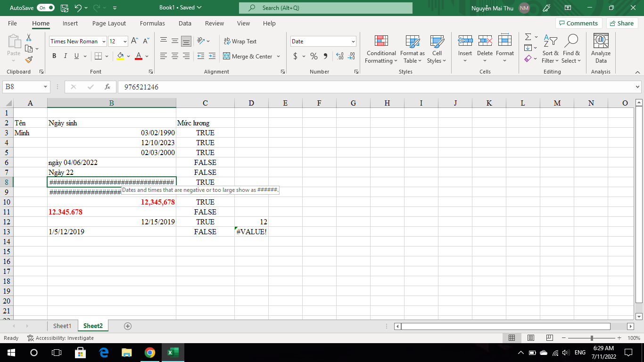
Task: Open the Insert ribbon tab
Action: point(70,23)
